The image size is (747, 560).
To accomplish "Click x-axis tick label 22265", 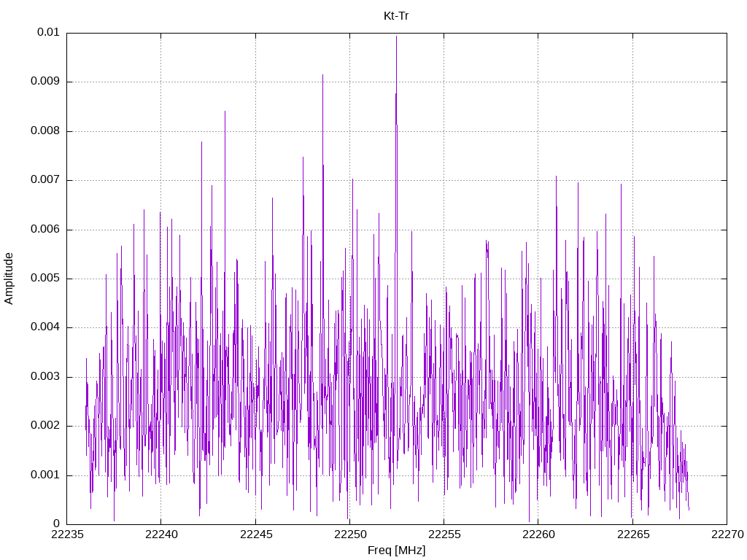I will 632,534.
